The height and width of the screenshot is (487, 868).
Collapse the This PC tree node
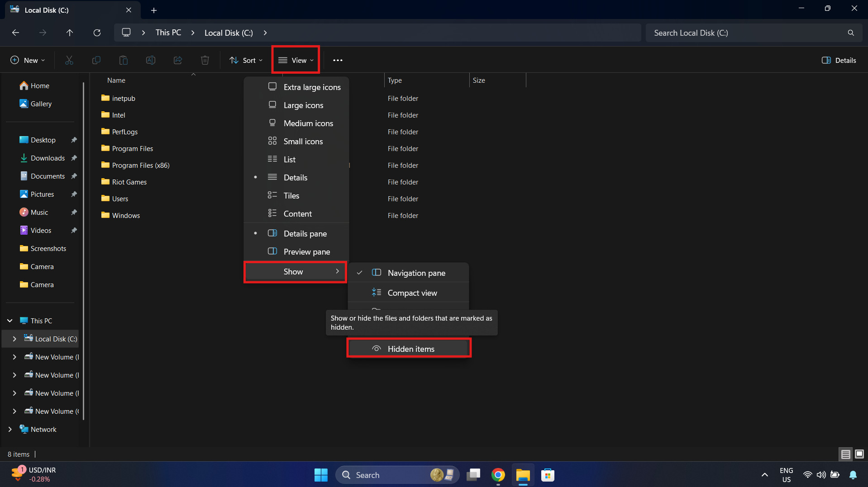(9, 320)
